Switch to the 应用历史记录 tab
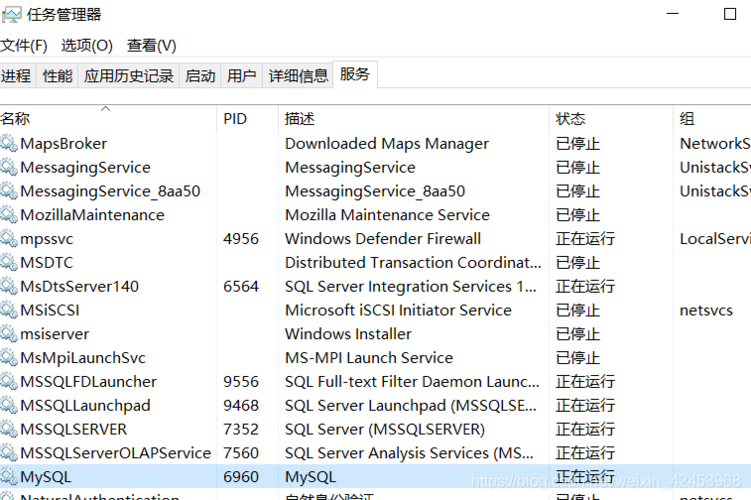 pos(129,76)
